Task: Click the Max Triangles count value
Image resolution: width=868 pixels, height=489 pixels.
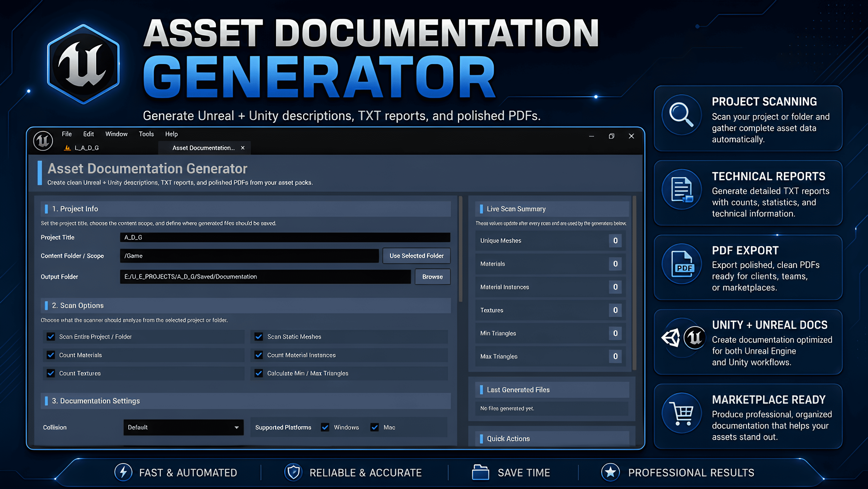Action: (x=615, y=356)
